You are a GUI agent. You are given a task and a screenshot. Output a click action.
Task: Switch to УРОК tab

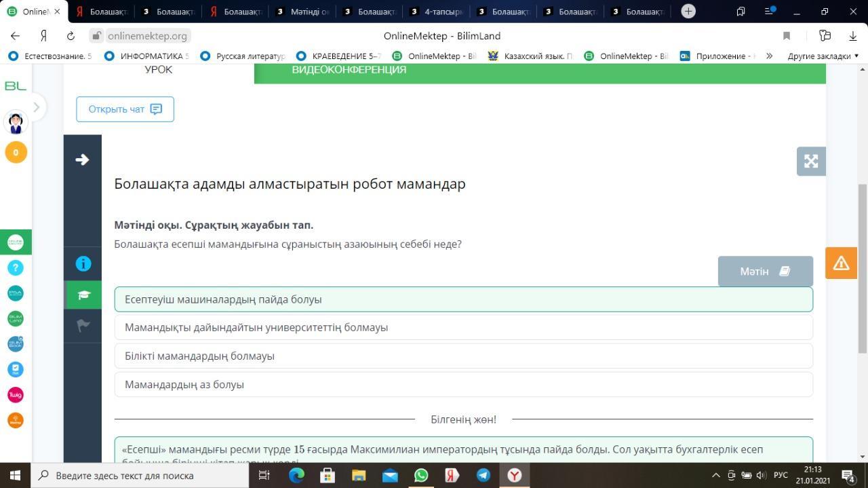[x=159, y=70]
